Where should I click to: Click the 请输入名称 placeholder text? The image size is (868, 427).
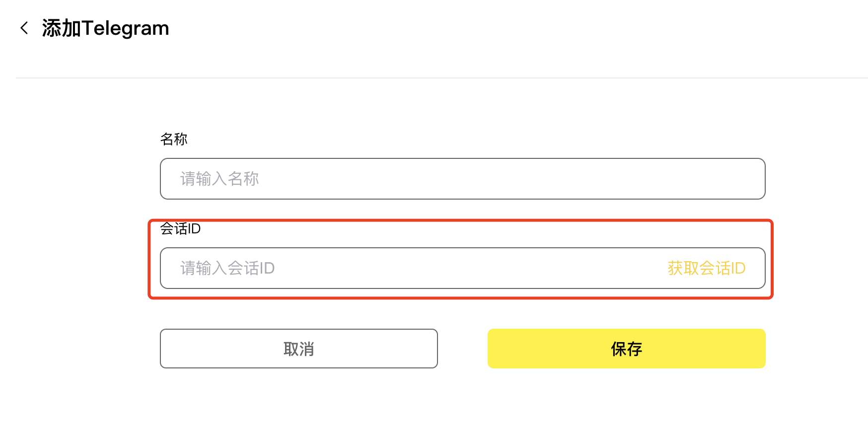click(219, 179)
